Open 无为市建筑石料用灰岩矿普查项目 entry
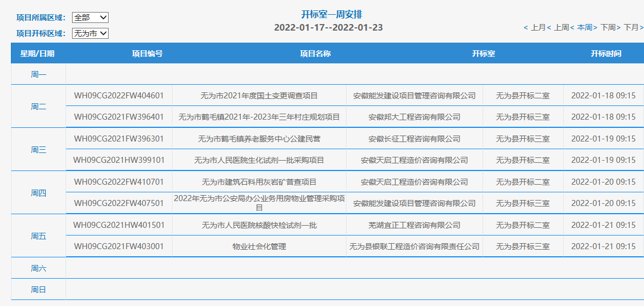Image resolution: width=644 pixels, height=306 pixels. pyautogui.click(x=259, y=182)
